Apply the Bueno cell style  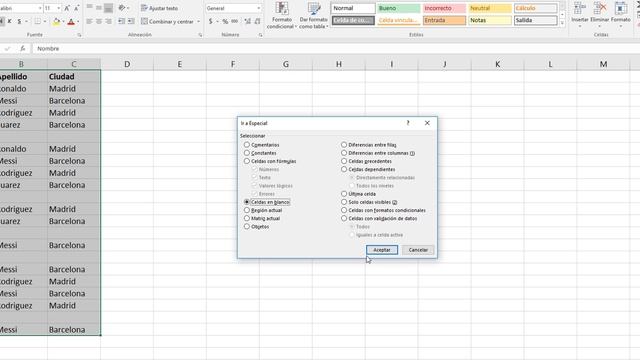coord(398,8)
